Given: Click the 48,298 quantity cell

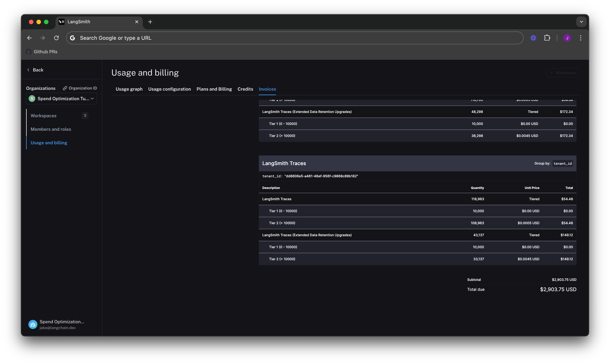Looking at the screenshot, I should (x=477, y=112).
